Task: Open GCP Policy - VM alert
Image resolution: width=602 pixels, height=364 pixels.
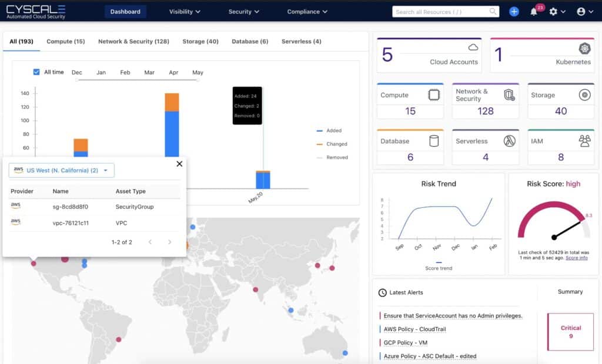Action: pos(406,342)
